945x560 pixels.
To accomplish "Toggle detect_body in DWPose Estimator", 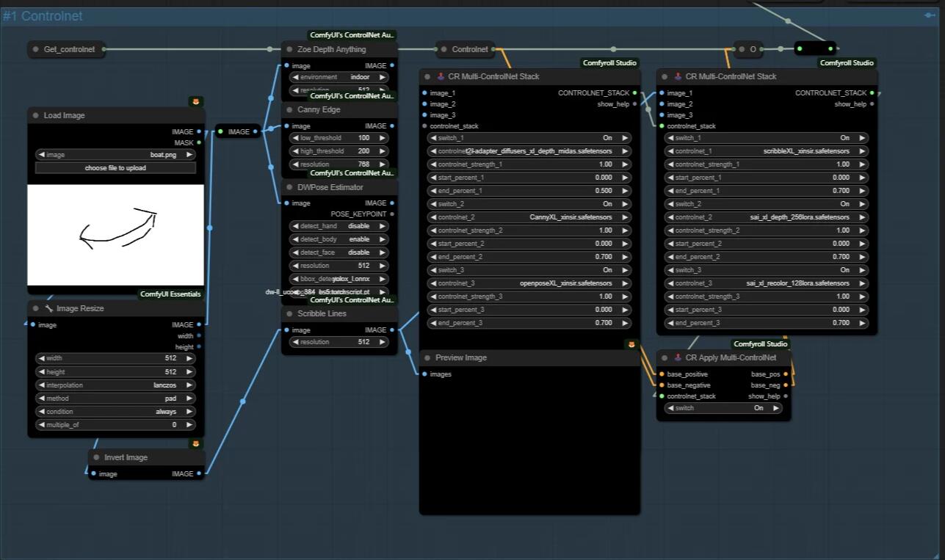I will [x=338, y=239].
